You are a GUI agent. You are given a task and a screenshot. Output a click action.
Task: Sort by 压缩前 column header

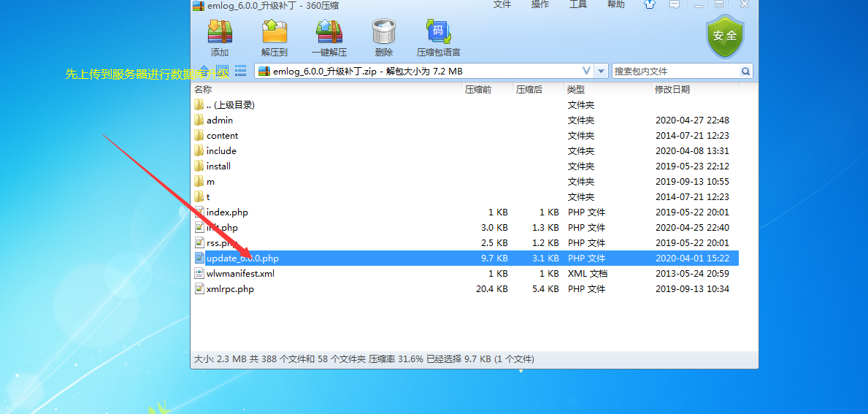(478, 89)
